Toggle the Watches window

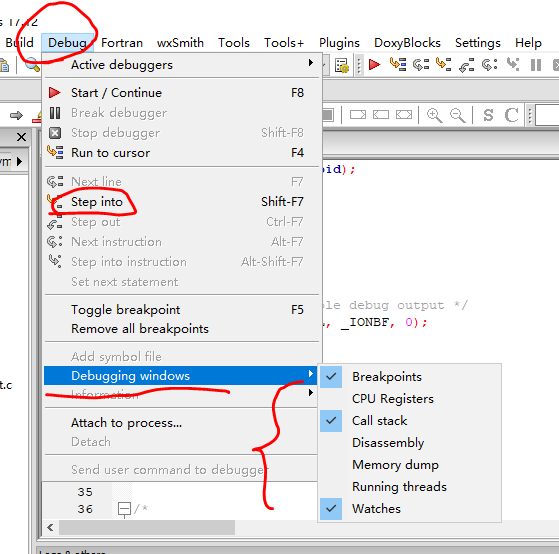(x=410, y=509)
